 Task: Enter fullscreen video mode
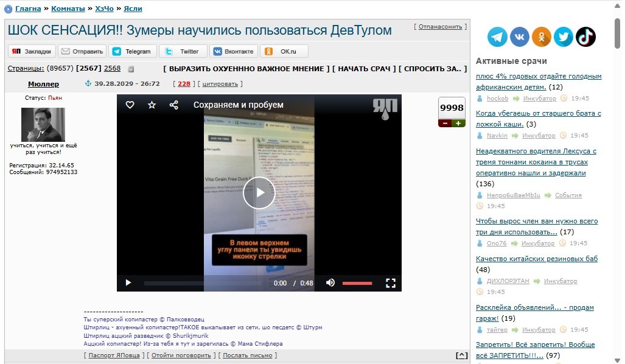(391, 283)
